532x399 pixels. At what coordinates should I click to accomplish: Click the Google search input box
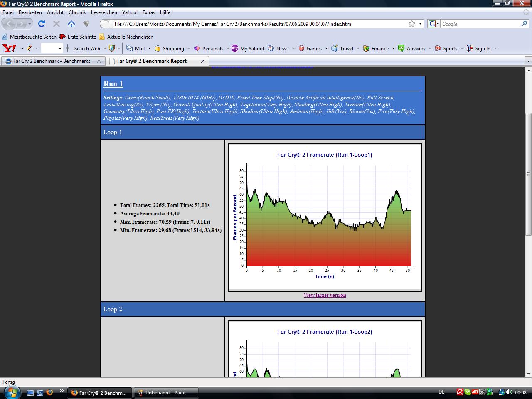[480, 24]
